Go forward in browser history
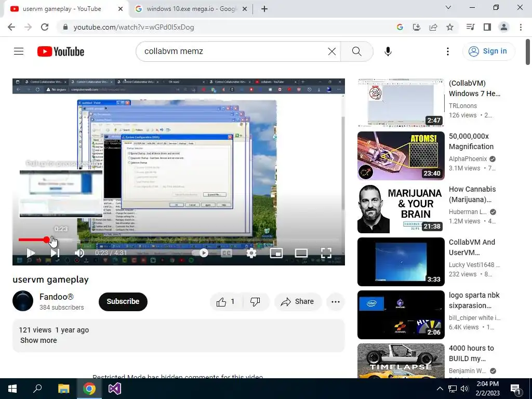Screen dimensions: 532x399 28,27
